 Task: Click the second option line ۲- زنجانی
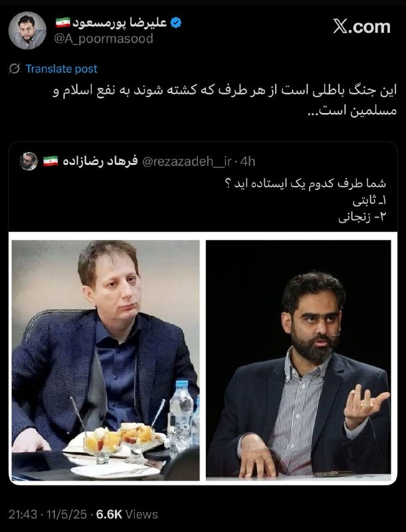pyautogui.click(x=362, y=217)
